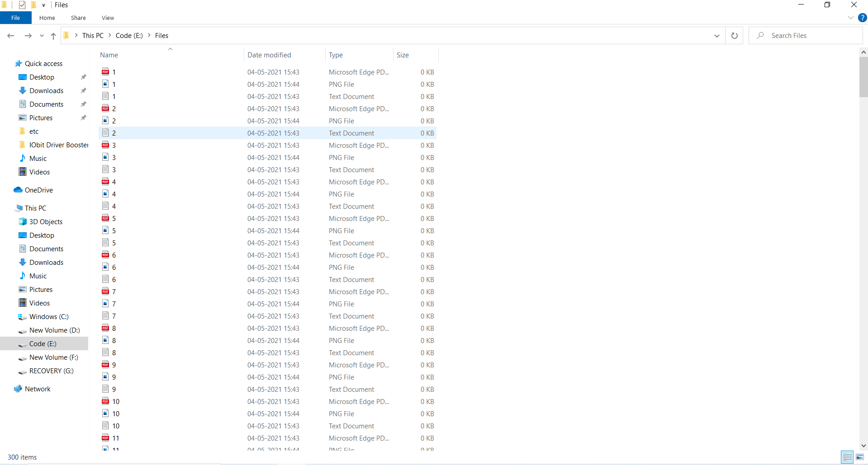Click PDF icon of file 5
The image size is (868, 465).
pos(105,218)
